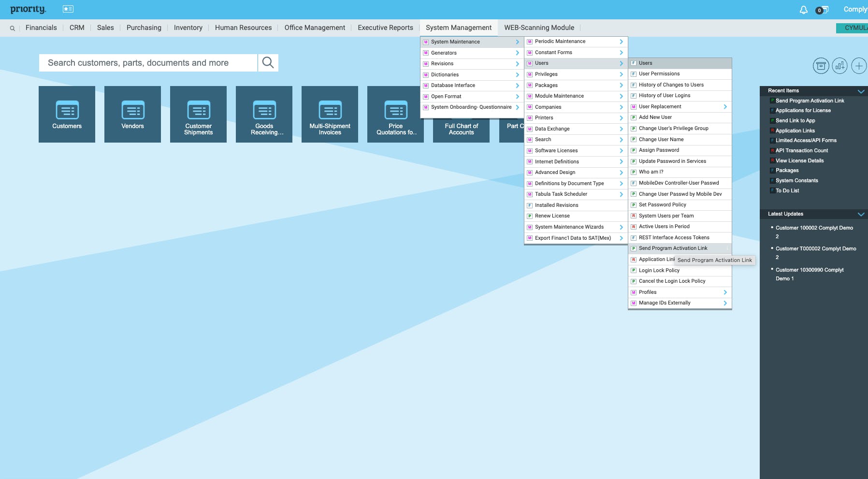Open the Goods Receiving tile
The width and height of the screenshot is (868, 479).
pyautogui.click(x=264, y=114)
